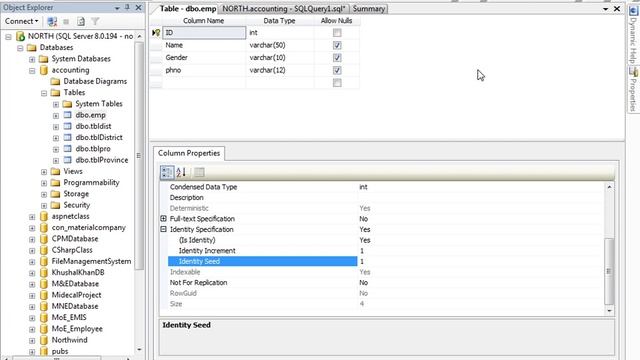Switch to the Summary tab
The width and height of the screenshot is (640, 360).
(369, 9)
